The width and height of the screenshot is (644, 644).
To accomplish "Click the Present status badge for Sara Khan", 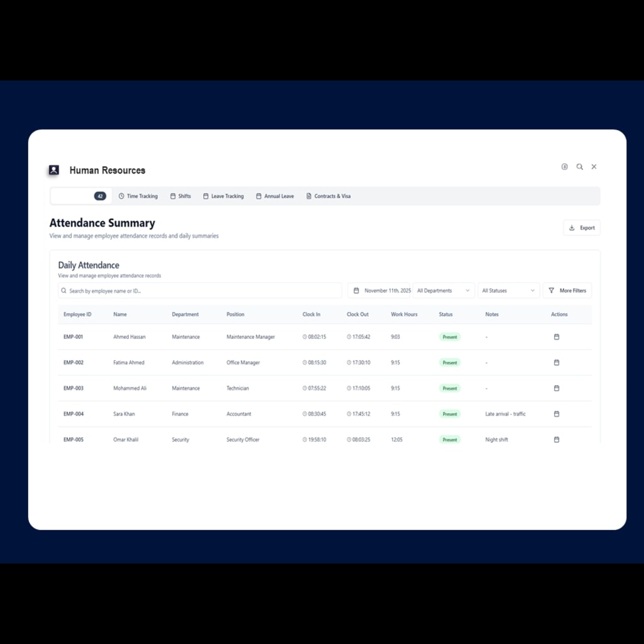I will [x=450, y=414].
